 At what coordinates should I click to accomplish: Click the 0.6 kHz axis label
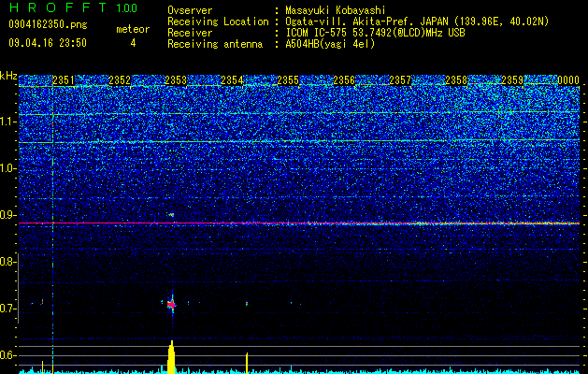8,355
